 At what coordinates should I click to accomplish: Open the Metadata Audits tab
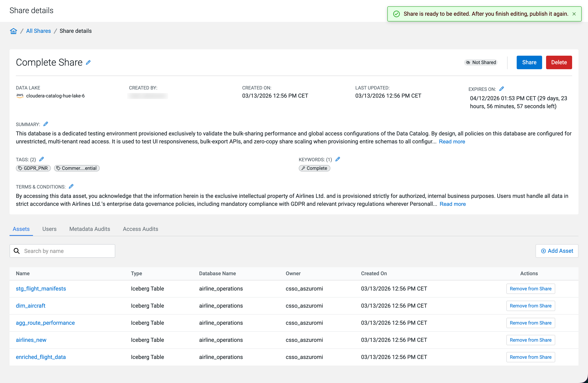89,229
